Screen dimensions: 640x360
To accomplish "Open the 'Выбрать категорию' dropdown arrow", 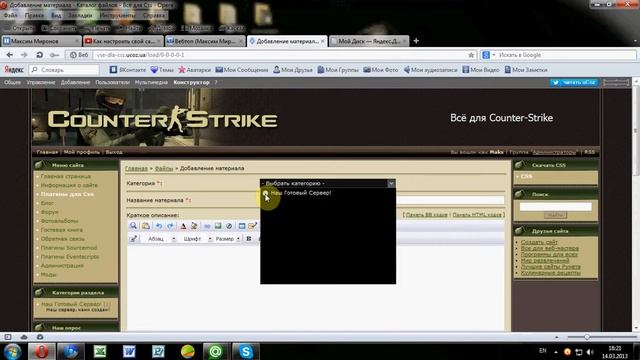I will point(391,183).
